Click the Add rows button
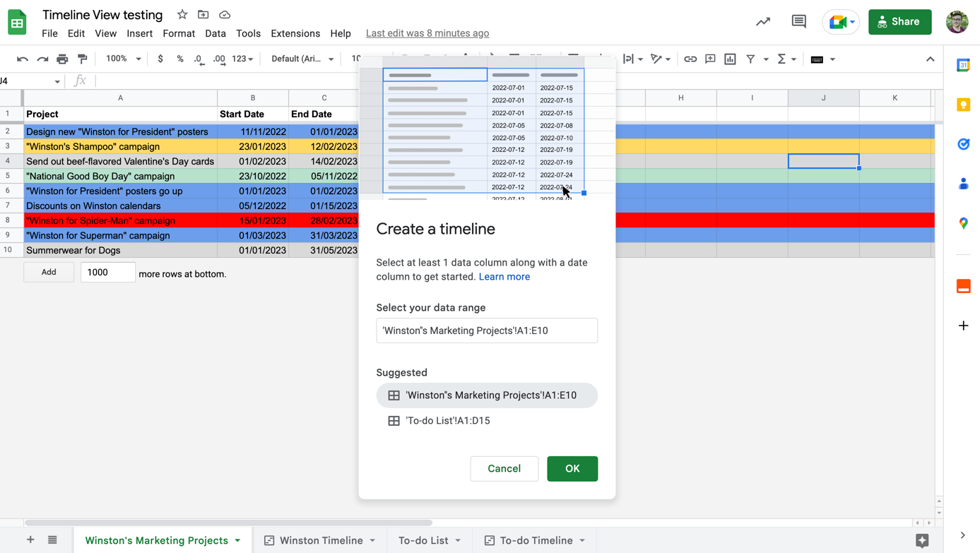 point(49,272)
